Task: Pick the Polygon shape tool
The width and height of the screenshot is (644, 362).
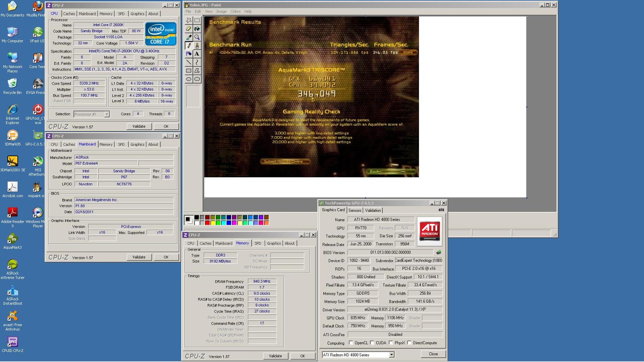Action: [x=197, y=71]
